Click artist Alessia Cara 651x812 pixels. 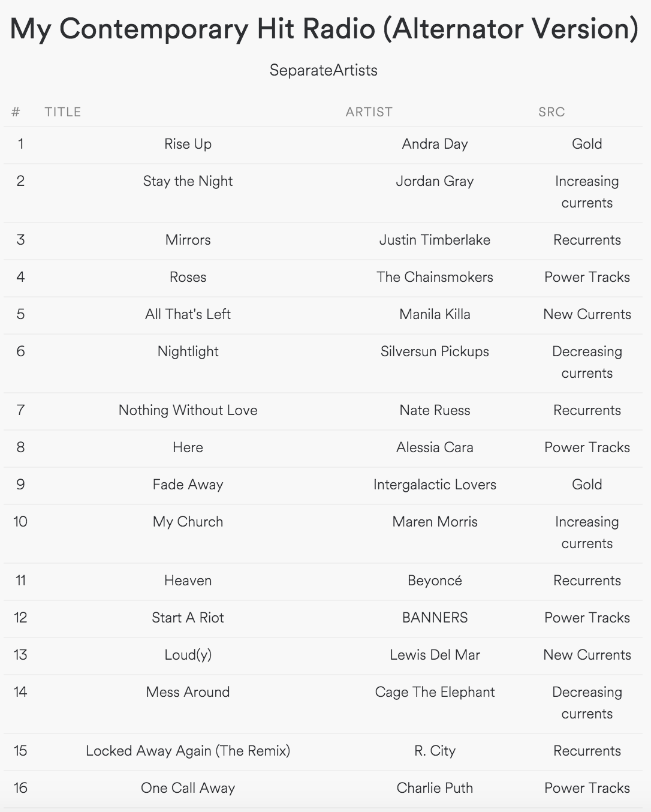tap(435, 447)
